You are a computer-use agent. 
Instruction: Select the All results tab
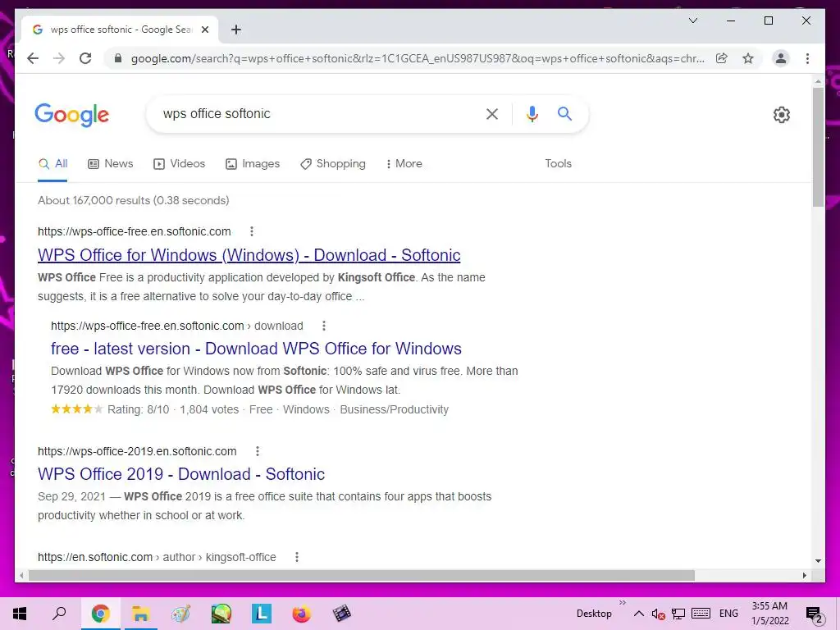click(x=52, y=164)
